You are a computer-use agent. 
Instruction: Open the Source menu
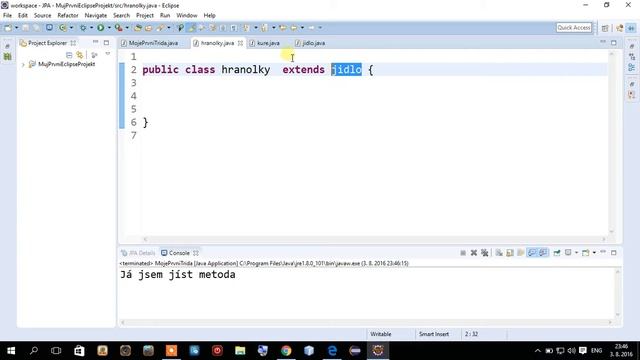pos(42,16)
